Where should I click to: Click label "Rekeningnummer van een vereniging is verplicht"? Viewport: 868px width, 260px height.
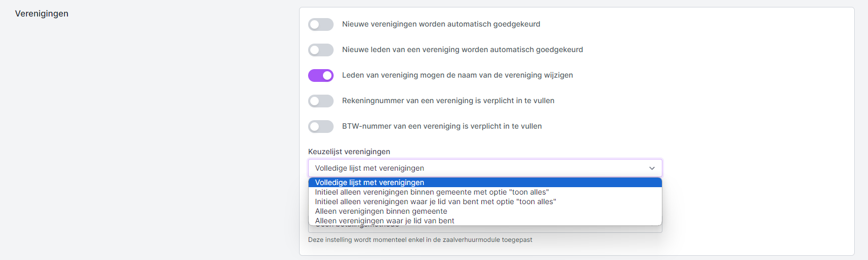pos(448,101)
